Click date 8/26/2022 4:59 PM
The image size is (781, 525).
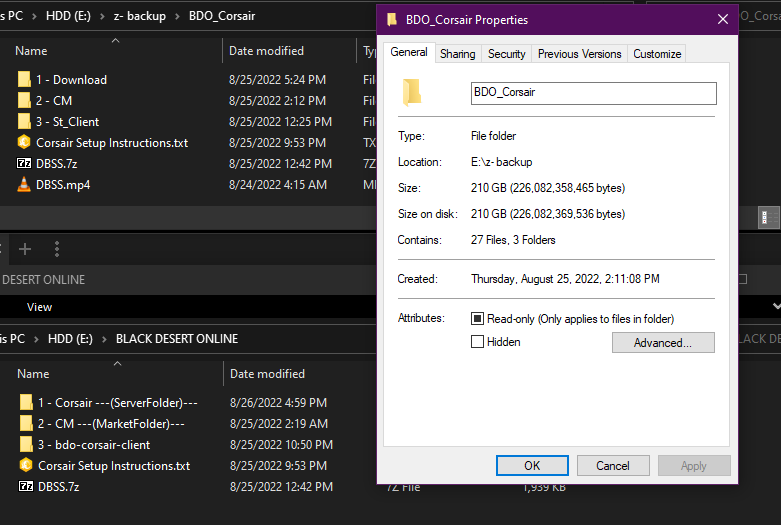(x=278, y=402)
